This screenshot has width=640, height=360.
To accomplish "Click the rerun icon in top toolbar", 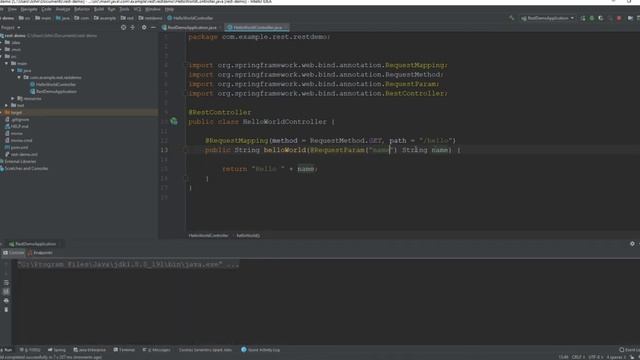I will (582, 18).
